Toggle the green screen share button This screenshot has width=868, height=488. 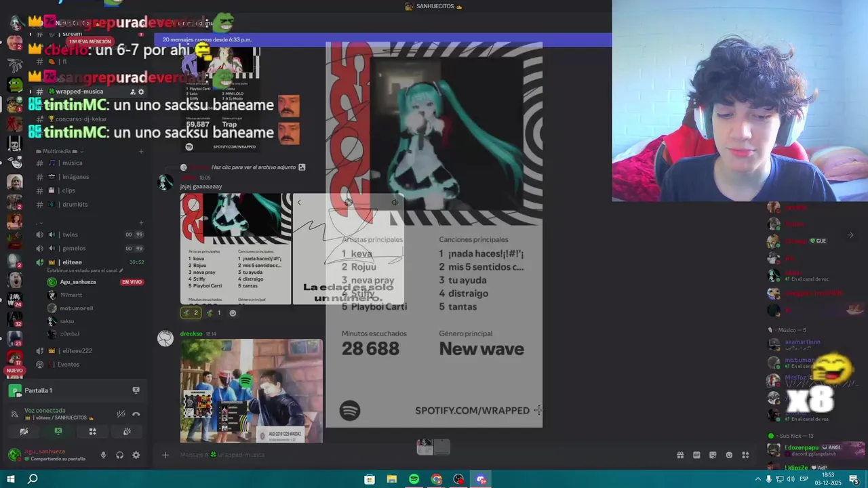point(58,431)
